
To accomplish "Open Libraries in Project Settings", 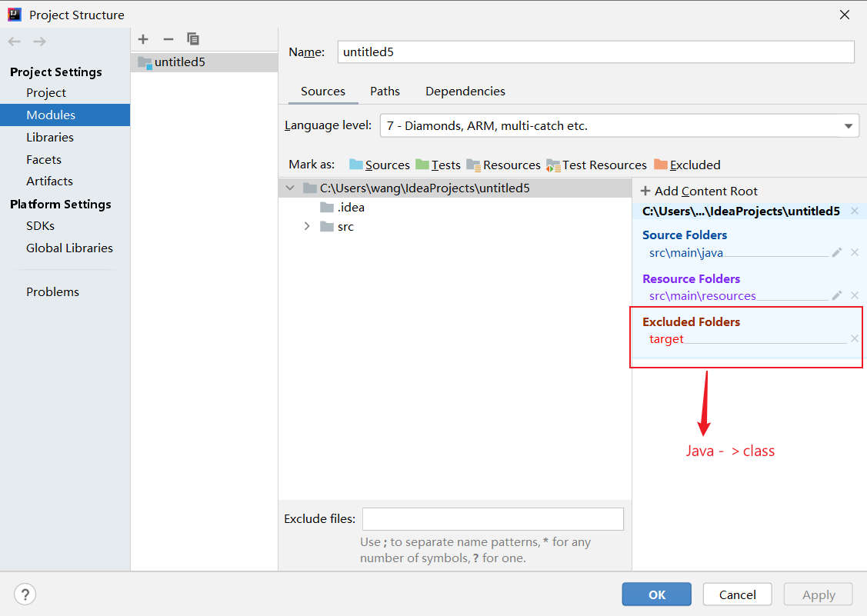I will (x=50, y=137).
